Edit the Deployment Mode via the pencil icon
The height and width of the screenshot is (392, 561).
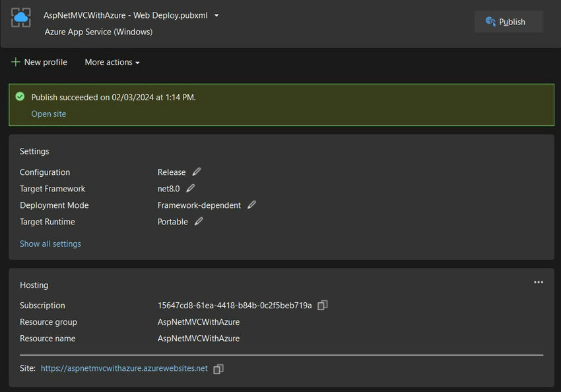pyautogui.click(x=251, y=205)
